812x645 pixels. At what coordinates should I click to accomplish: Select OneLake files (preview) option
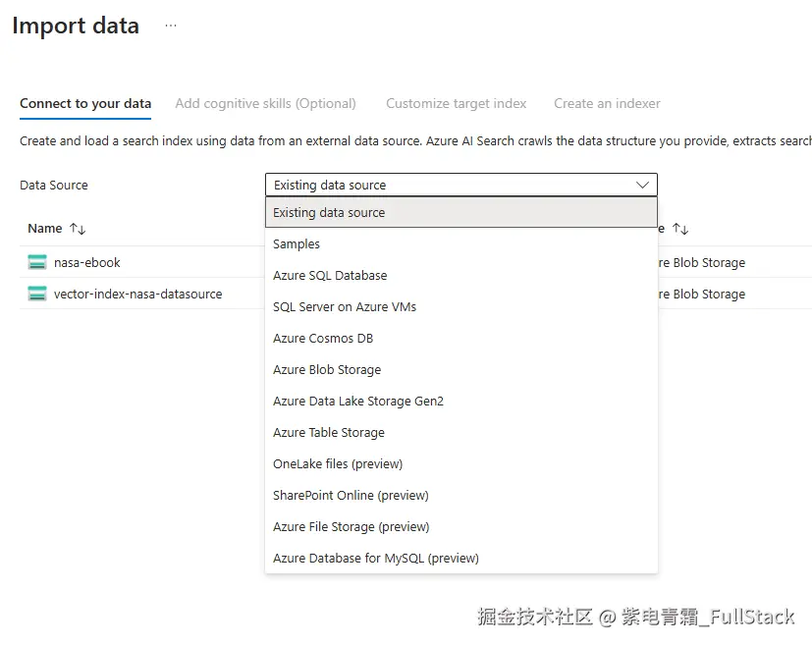[338, 463]
